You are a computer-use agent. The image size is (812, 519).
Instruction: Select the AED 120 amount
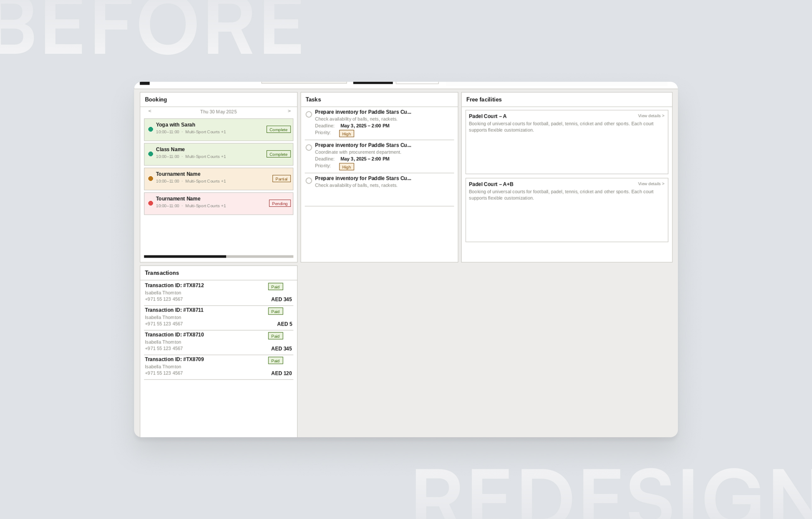click(x=282, y=373)
